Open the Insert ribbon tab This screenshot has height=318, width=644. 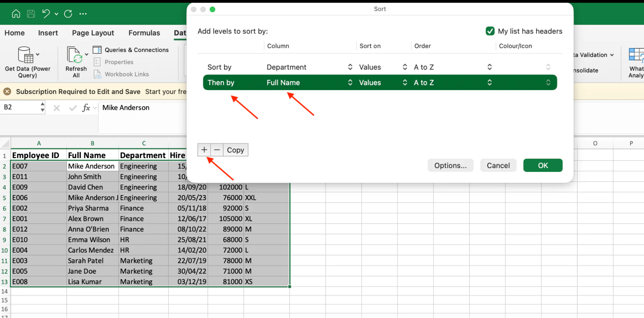tap(48, 33)
